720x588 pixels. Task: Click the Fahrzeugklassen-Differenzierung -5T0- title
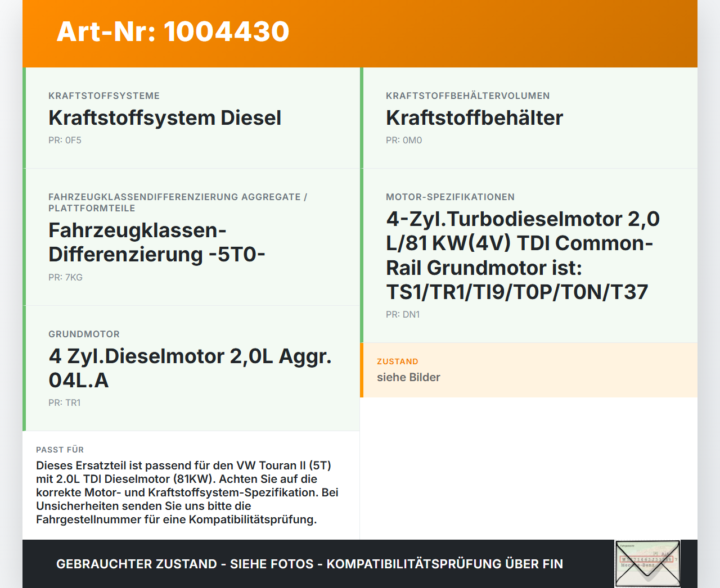pyautogui.click(x=157, y=242)
